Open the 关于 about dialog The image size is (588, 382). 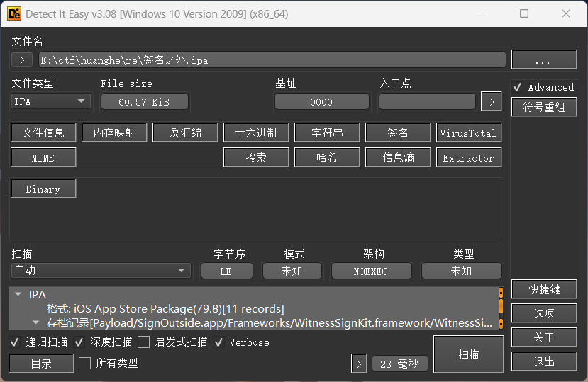click(x=544, y=337)
